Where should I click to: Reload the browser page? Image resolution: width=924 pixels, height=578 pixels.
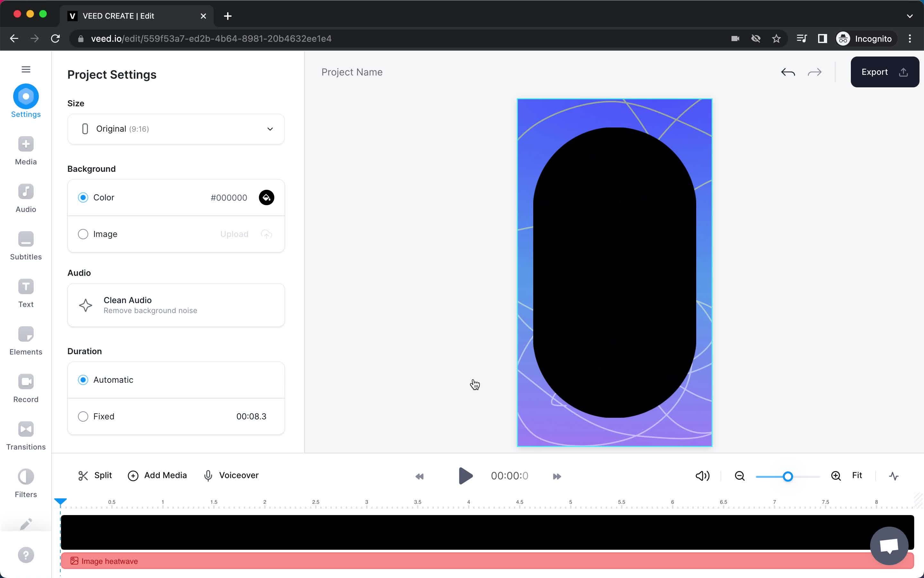point(56,39)
